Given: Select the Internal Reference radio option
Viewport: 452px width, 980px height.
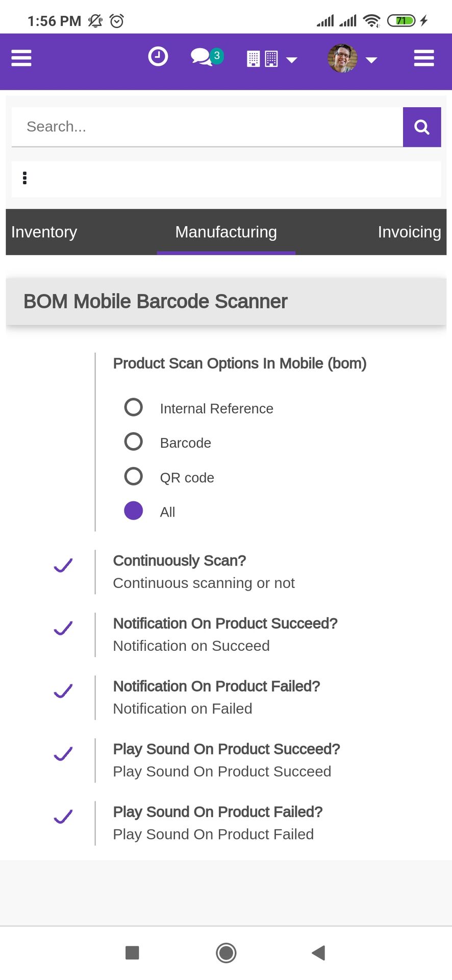Looking at the screenshot, I should 134,407.
